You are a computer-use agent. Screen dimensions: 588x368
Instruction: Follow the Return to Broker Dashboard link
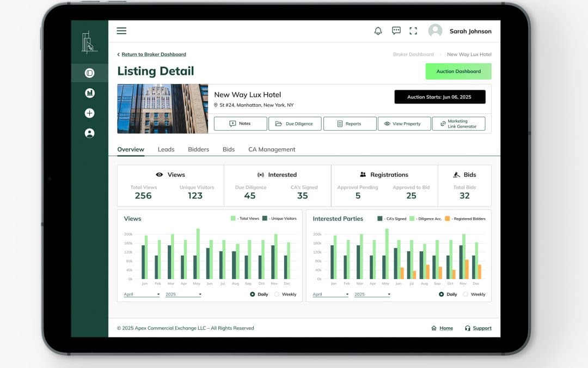tap(154, 55)
